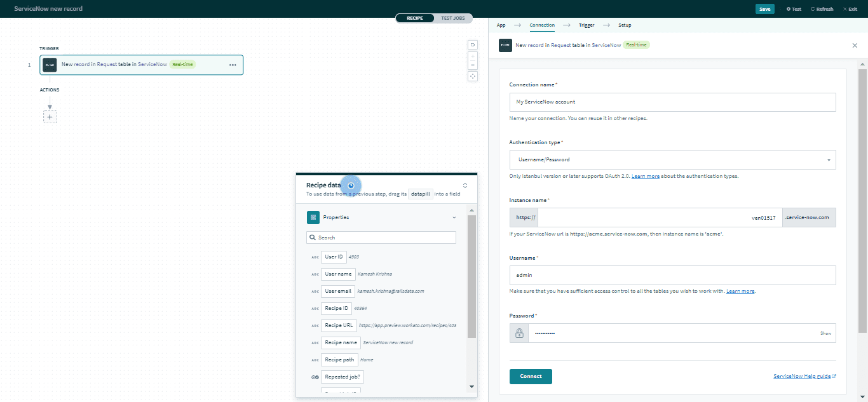This screenshot has width=868, height=402.
Task: Switch to the RECIPE view toggle
Action: [x=414, y=18]
